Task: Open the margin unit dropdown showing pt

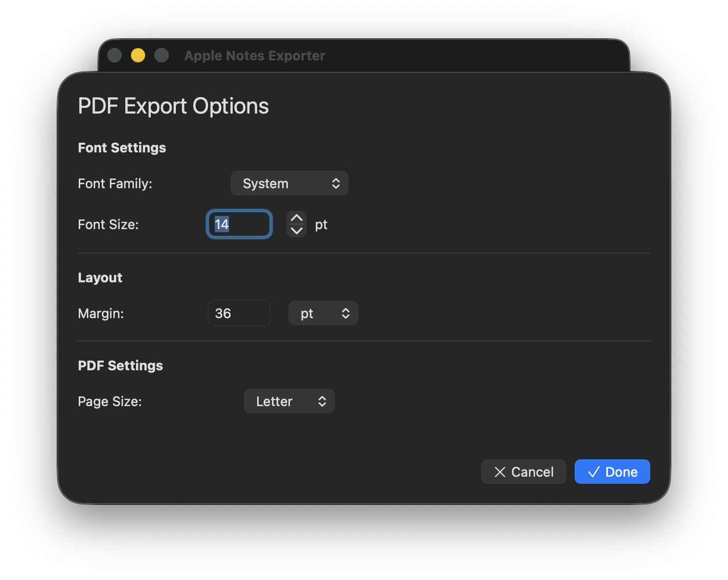Action: click(x=323, y=313)
